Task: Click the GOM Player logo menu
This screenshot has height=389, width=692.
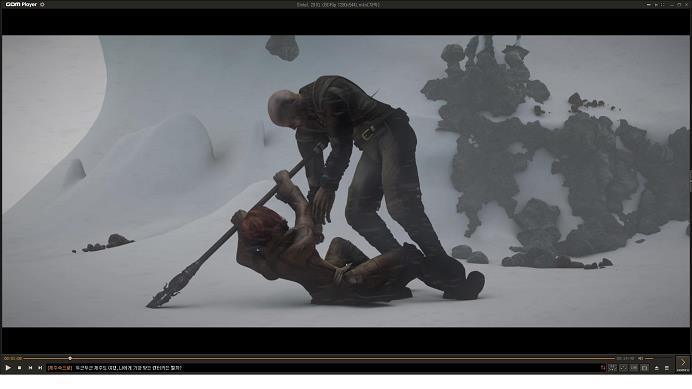Action: (x=21, y=4)
